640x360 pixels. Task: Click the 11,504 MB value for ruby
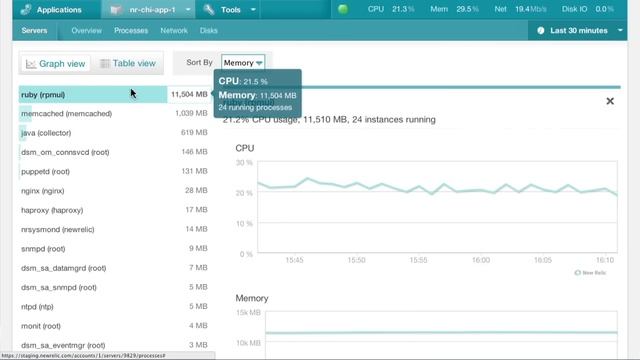[x=189, y=94]
